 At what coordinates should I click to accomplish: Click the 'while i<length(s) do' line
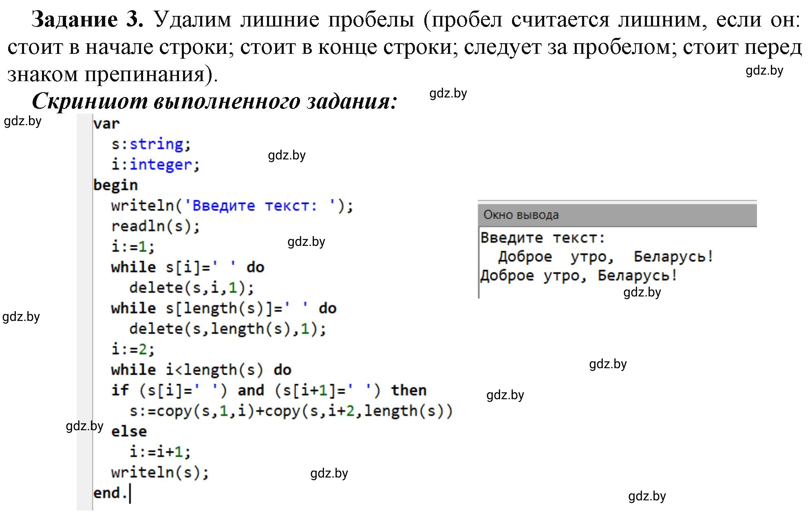pos(201,370)
